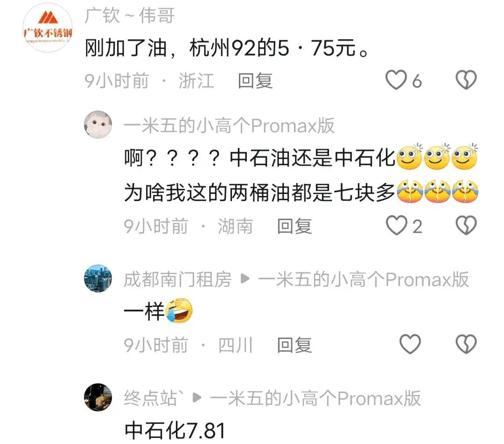Reply to the 四川 user's comment
Screen dimensions: 504x444
294,345
